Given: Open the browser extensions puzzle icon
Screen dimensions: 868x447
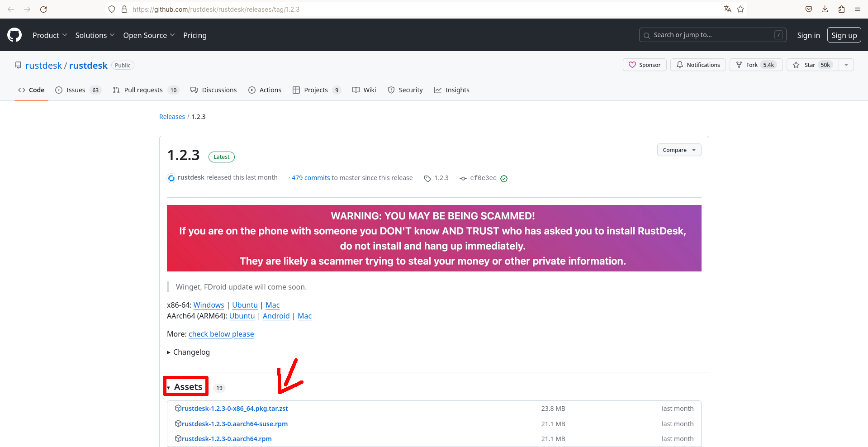Looking at the screenshot, I should coord(841,9).
